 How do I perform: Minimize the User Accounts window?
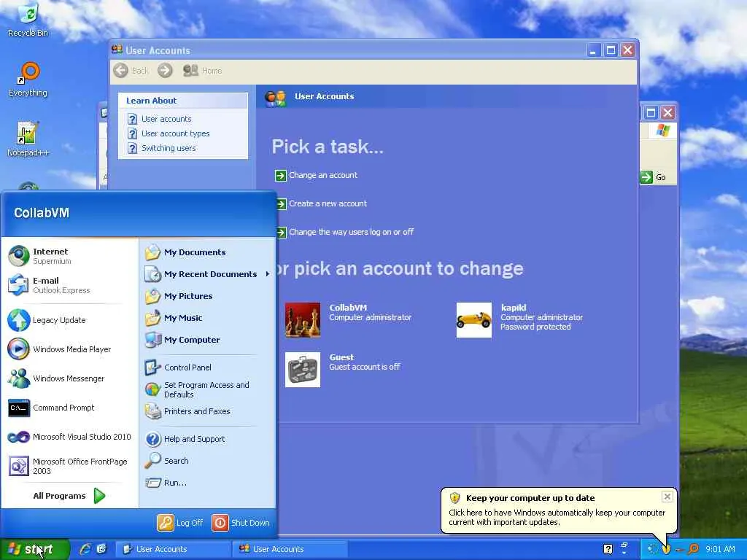pos(593,50)
